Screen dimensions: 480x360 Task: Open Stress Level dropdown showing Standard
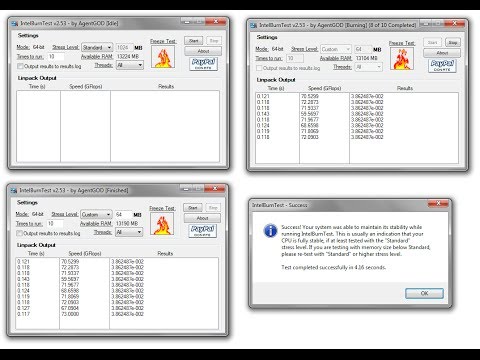tap(97, 47)
